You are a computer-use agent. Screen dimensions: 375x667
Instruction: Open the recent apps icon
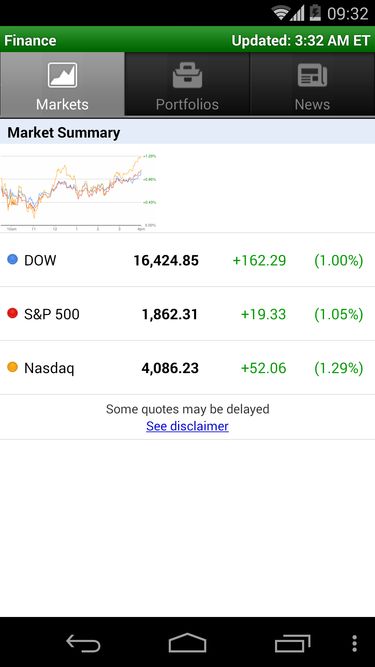pyautogui.click(x=293, y=644)
